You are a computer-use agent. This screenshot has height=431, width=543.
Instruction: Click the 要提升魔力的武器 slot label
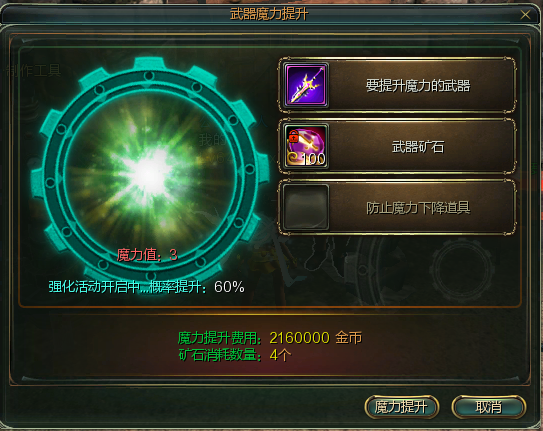[x=418, y=86]
